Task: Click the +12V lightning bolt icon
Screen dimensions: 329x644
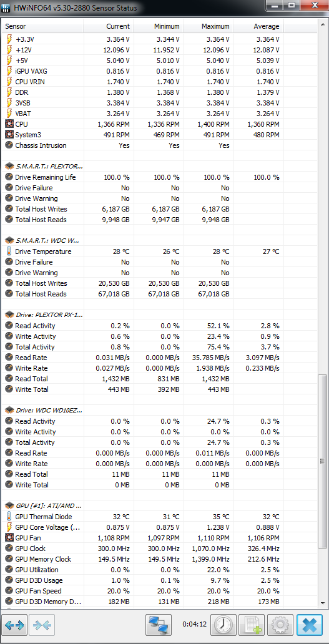Action: (x=9, y=50)
